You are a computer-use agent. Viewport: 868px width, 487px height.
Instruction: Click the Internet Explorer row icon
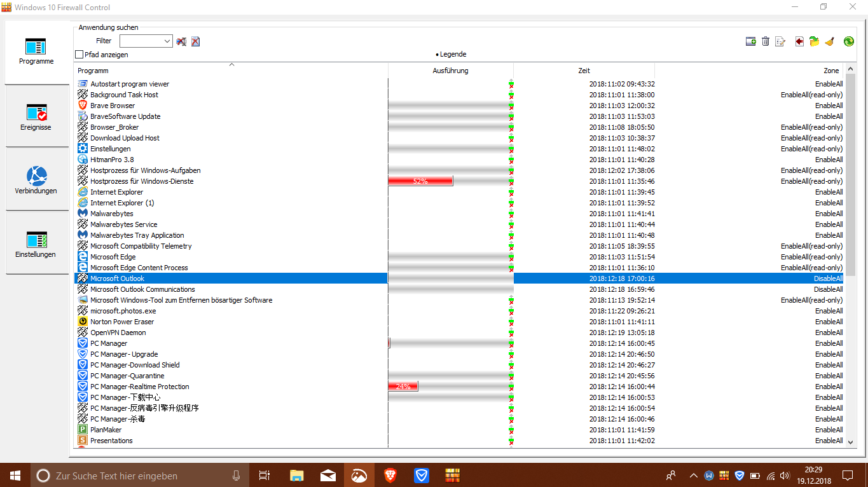coord(83,192)
